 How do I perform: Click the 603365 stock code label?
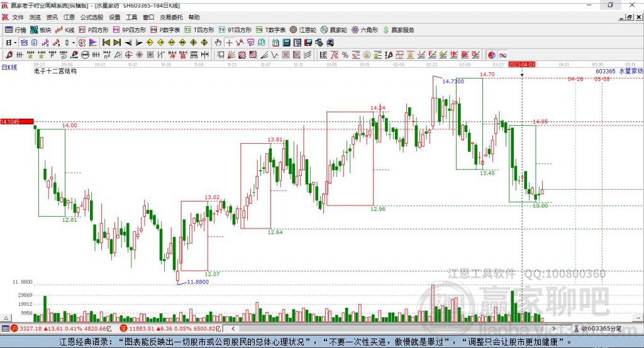click(606, 72)
